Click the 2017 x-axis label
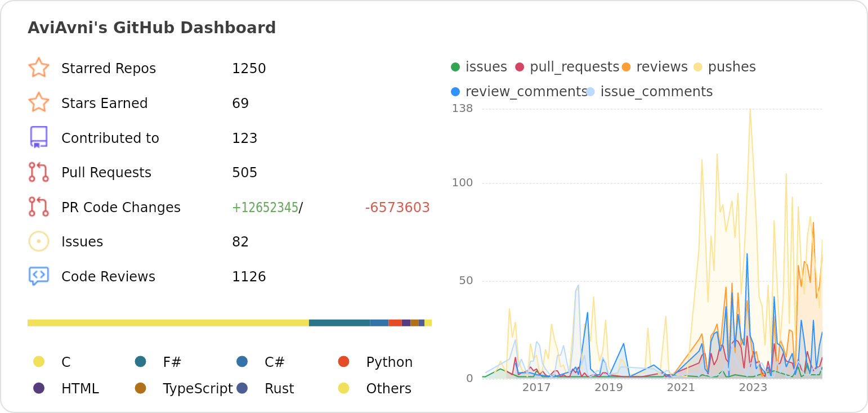 pyautogui.click(x=536, y=388)
